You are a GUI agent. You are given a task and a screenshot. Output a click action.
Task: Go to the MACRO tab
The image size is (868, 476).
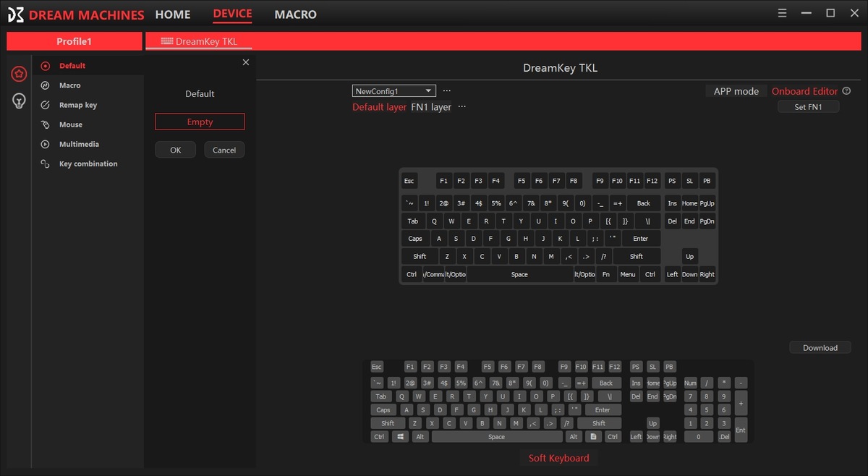click(295, 14)
